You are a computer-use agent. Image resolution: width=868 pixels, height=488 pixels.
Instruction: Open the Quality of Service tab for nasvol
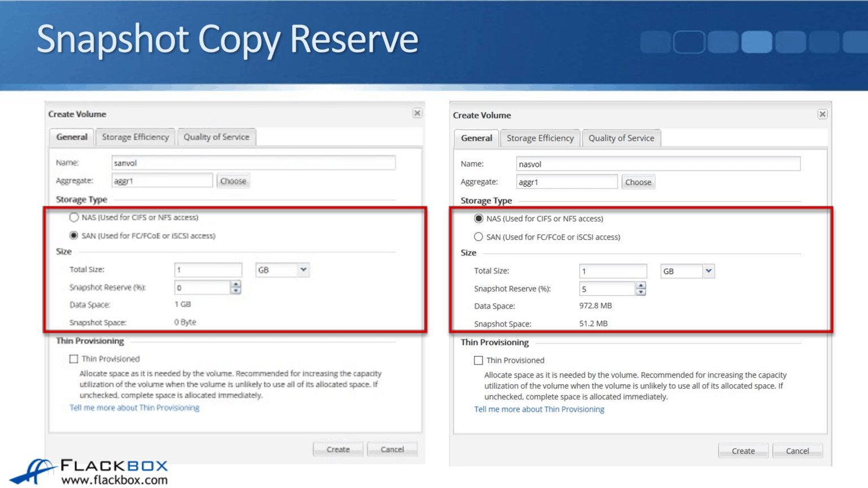click(621, 138)
